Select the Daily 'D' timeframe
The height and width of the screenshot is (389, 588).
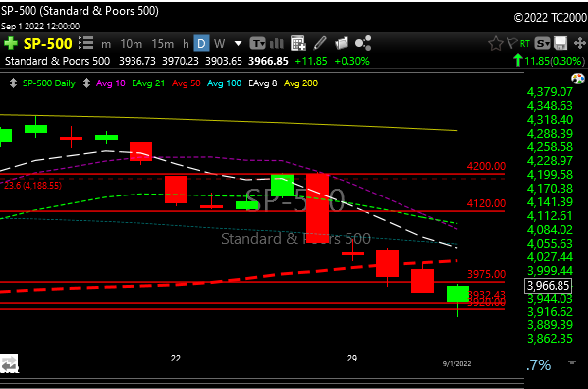(201, 44)
